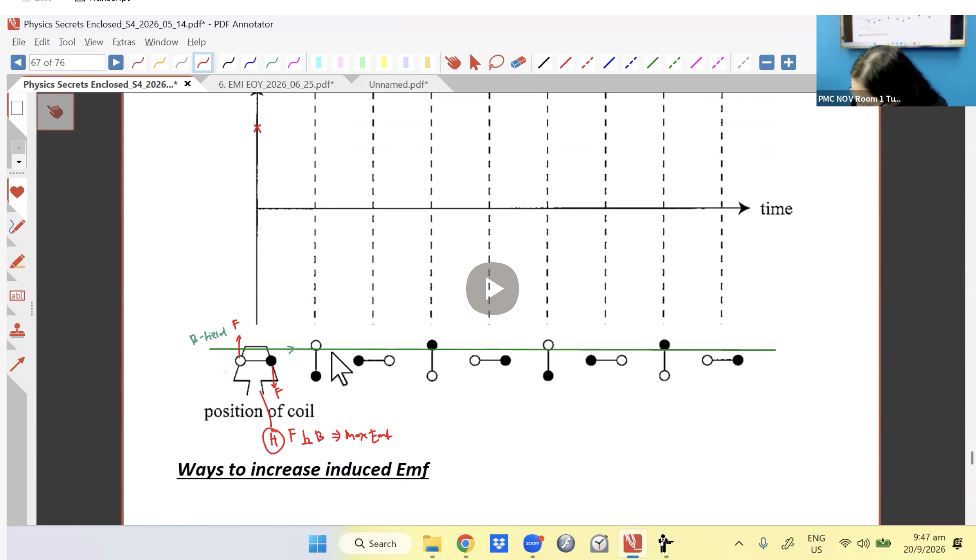Image resolution: width=976 pixels, height=560 pixels.
Task: Choose the solid blue line tool
Action: pyautogui.click(x=609, y=62)
